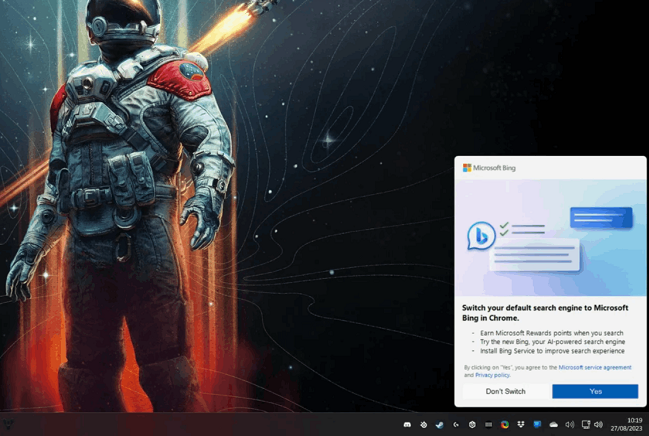Click the grey speaker tray icon
Viewport: 649px width, 436px height.
(x=570, y=424)
